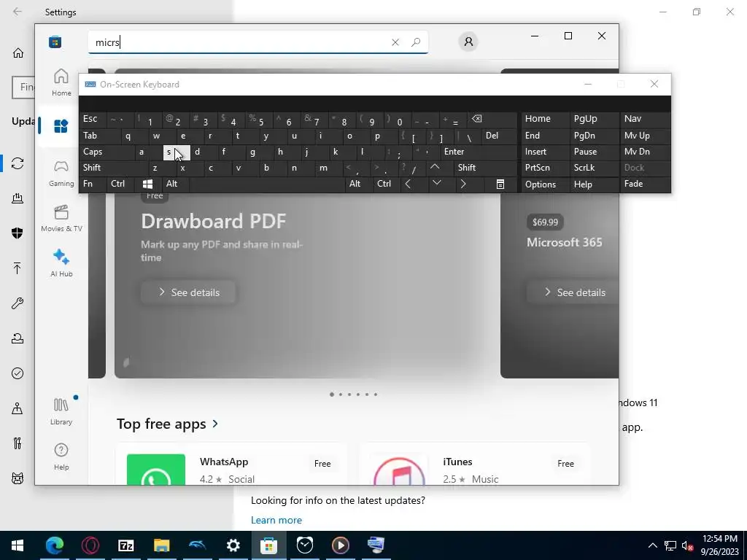Open the iTunes app listing
The height and width of the screenshot is (560, 747).
coord(474,465)
